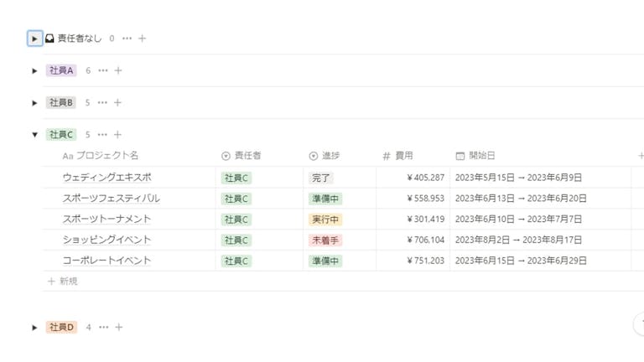Image resolution: width=644 pixels, height=362 pixels.
Task: Click 社員C tag in コーポレートイベント row
Action: [x=236, y=261]
